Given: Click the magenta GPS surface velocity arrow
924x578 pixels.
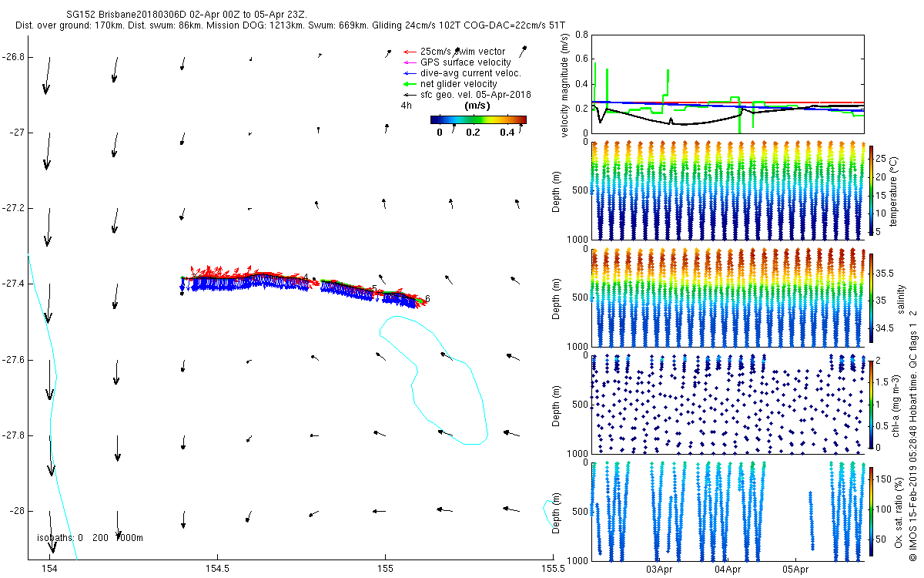Looking at the screenshot, I should coord(410,62).
